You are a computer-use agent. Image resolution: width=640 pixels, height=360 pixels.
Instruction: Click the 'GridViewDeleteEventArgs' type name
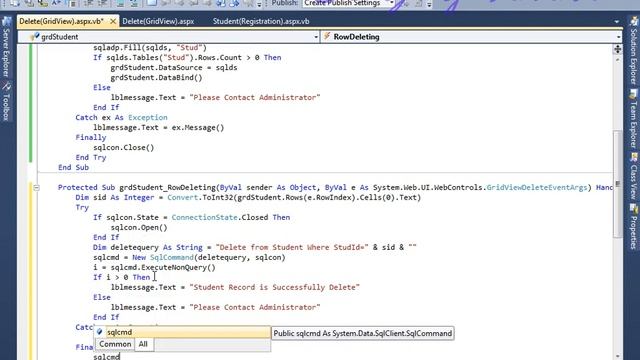[537, 188]
